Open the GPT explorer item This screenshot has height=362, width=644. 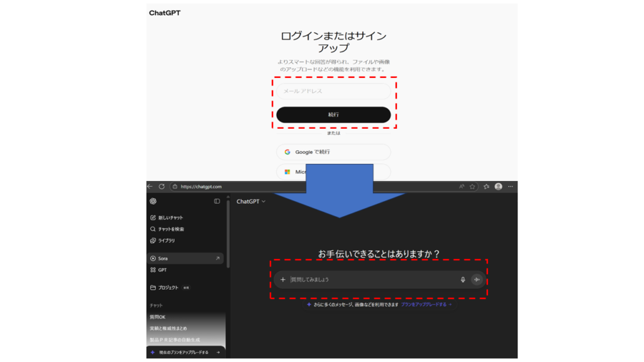(x=162, y=270)
